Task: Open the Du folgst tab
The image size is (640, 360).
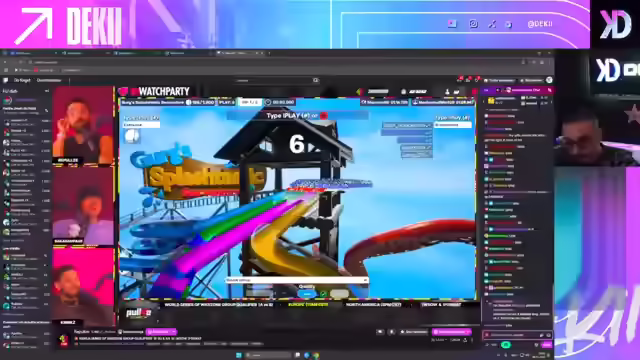Action: [22, 80]
